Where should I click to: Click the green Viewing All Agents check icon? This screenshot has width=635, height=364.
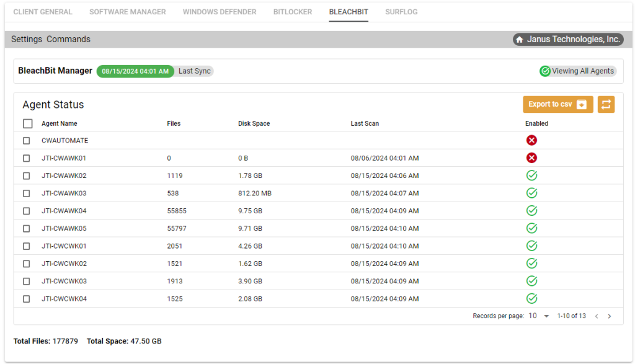click(544, 71)
